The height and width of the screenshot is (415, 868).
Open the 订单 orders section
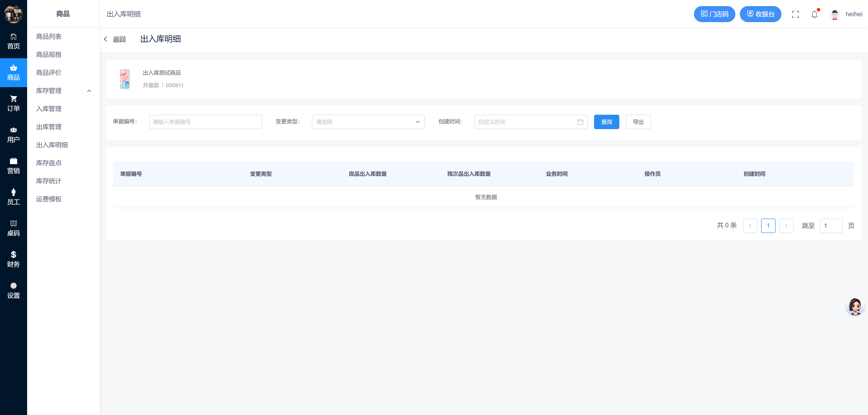tap(14, 103)
